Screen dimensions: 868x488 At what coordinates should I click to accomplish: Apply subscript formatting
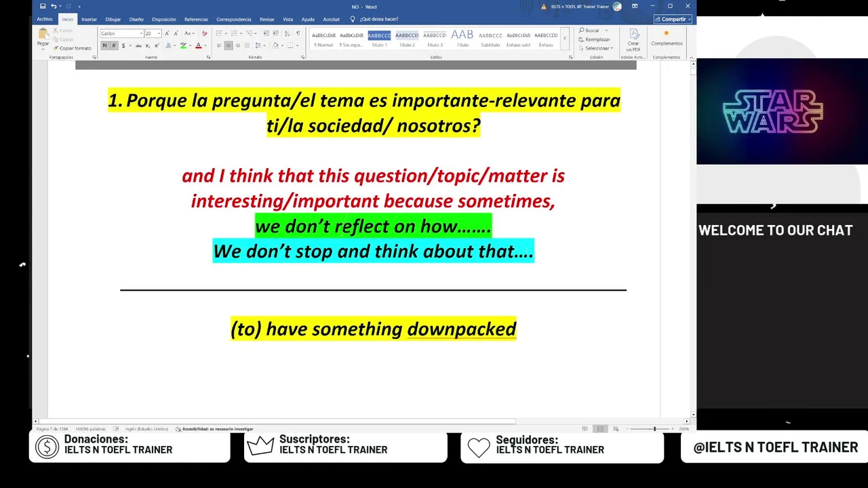148,45
